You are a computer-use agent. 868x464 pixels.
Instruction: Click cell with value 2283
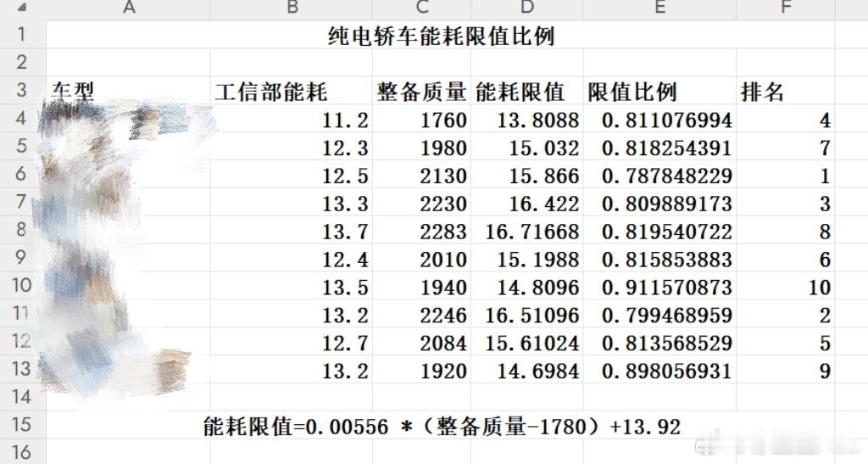tap(422, 231)
